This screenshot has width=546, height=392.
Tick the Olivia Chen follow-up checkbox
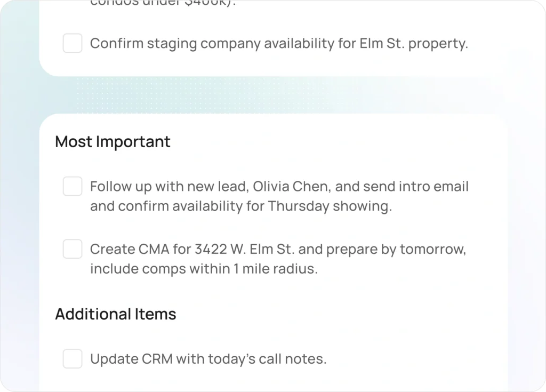73,187
